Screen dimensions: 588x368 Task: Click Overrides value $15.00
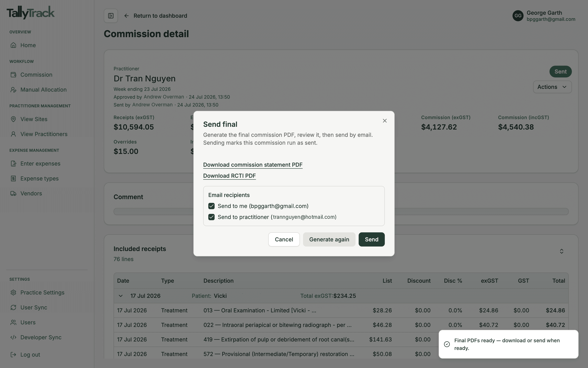pyautogui.click(x=126, y=151)
